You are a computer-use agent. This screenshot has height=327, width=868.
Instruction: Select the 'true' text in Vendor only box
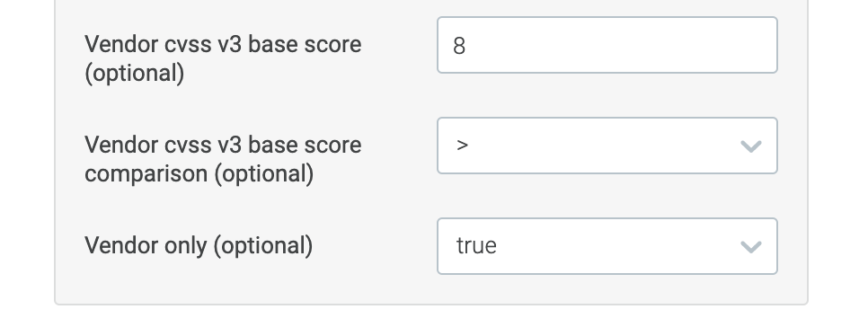(476, 245)
